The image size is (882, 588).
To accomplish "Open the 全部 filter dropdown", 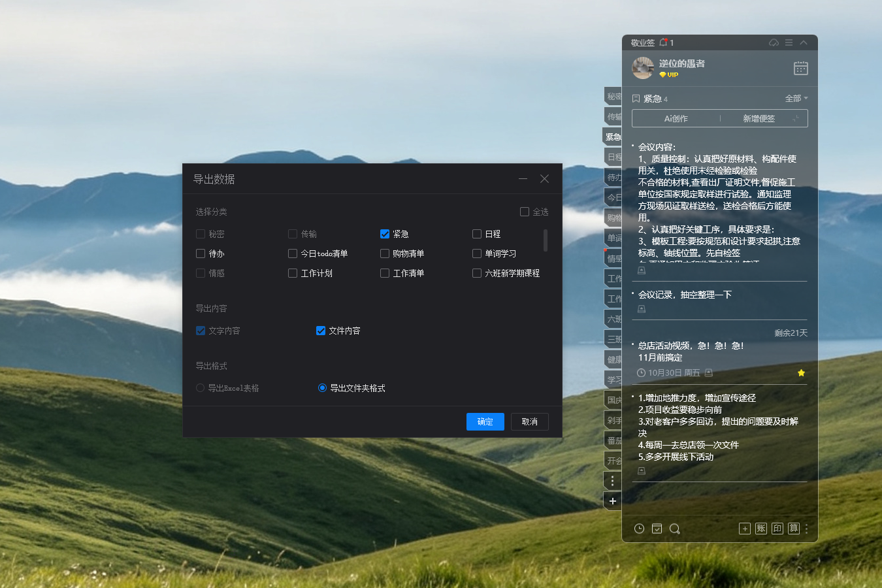I will tap(796, 98).
